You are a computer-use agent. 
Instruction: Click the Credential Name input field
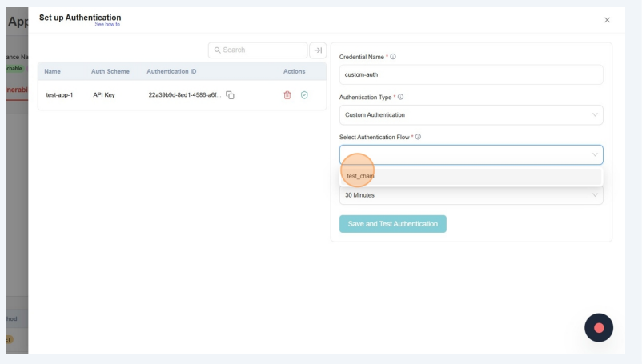click(471, 75)
